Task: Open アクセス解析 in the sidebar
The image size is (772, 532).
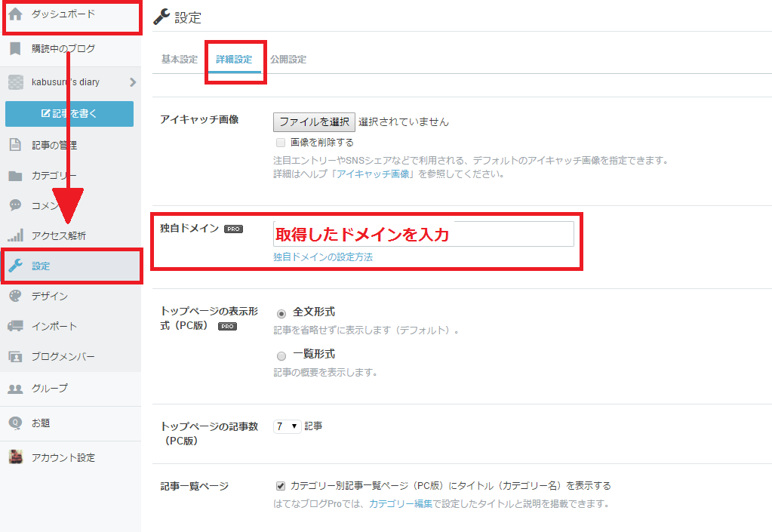Action: tap(71, 235)
